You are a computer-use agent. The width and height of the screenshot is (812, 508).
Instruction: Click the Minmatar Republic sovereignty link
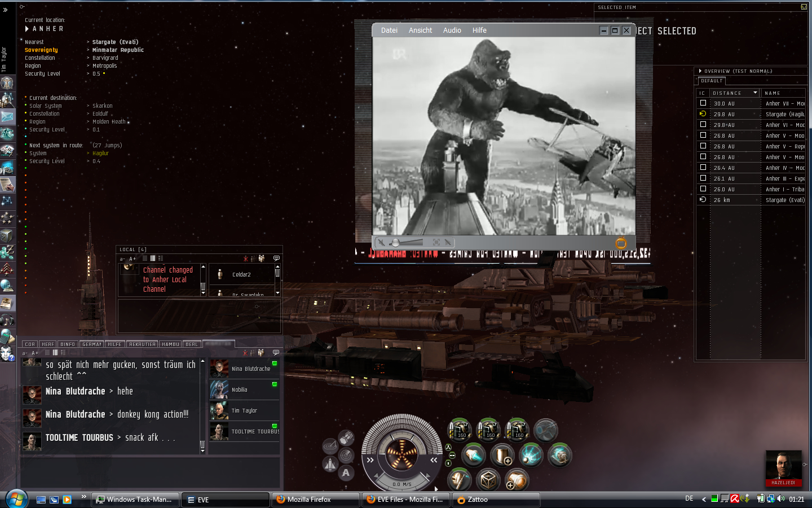pyautogui.click(x=118, y=50)
